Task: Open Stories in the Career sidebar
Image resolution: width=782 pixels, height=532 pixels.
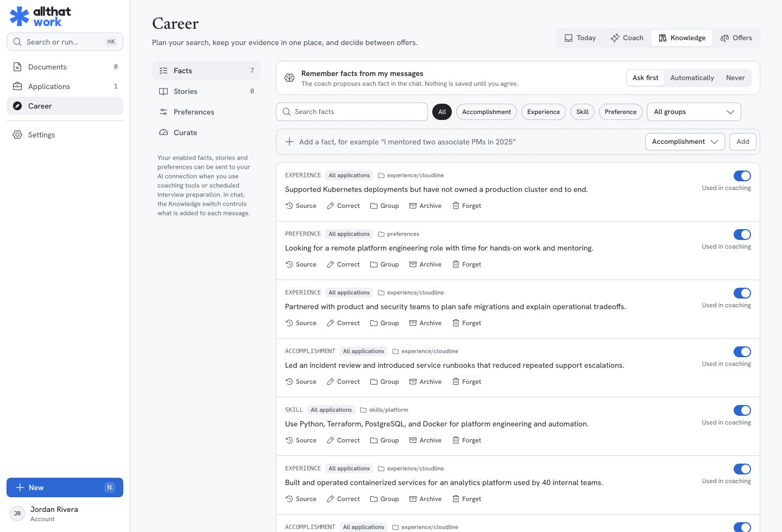Action: pyautogui.click(x=206, y=91)
